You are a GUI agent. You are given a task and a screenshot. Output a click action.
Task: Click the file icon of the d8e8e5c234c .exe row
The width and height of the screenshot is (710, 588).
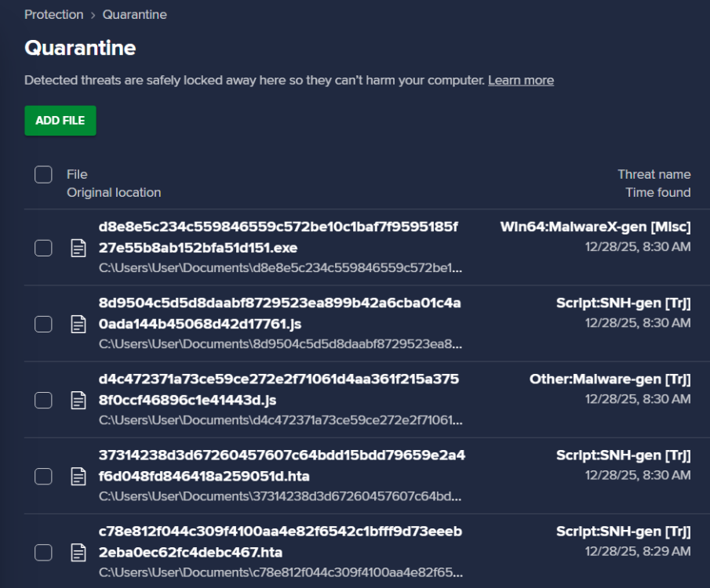click(x=78, y=248)
